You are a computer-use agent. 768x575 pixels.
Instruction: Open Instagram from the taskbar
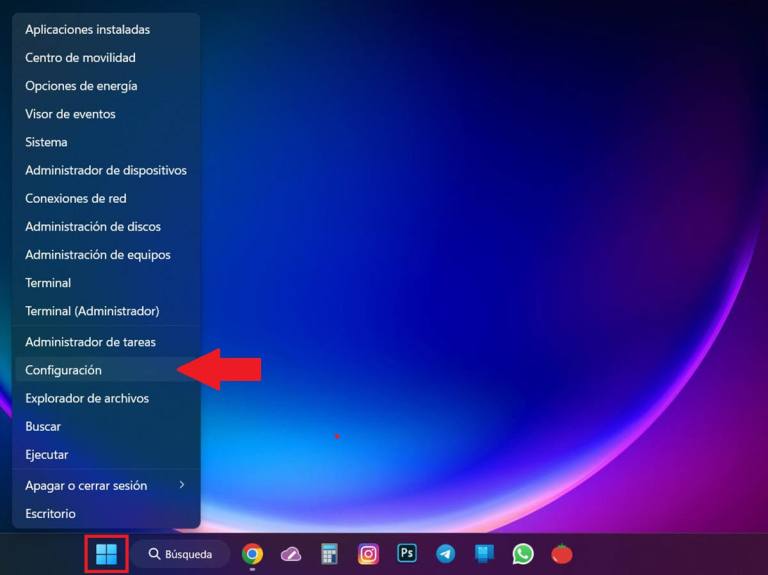click(368, 553)
